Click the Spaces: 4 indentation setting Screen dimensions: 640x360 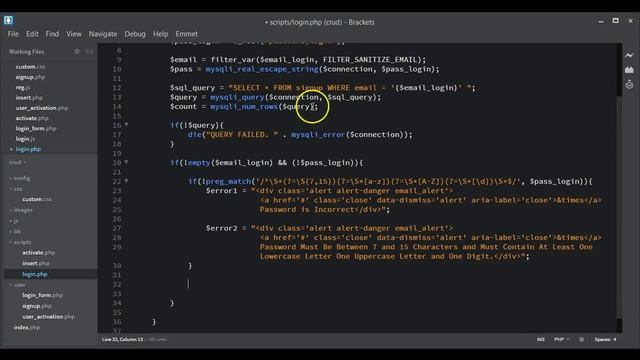[605, 339]
